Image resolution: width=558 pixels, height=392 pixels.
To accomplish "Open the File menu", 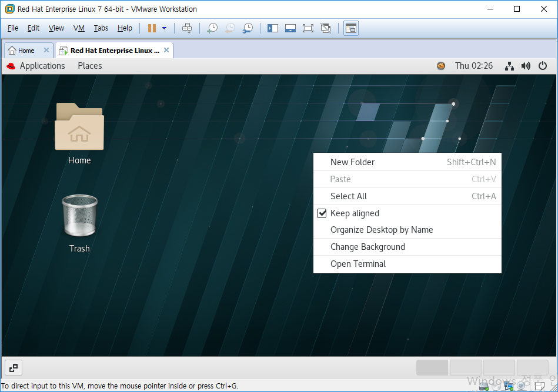I will (x=13, y=28).
